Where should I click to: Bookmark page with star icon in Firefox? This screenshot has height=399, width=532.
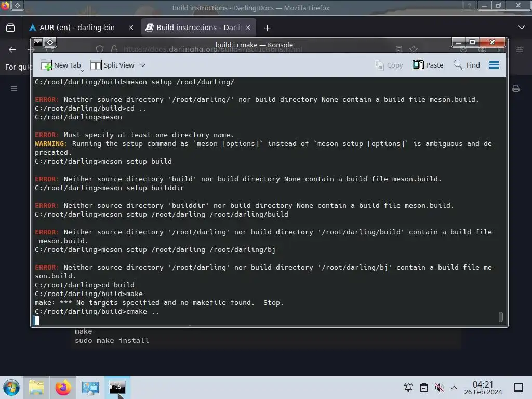pos(413,49)
